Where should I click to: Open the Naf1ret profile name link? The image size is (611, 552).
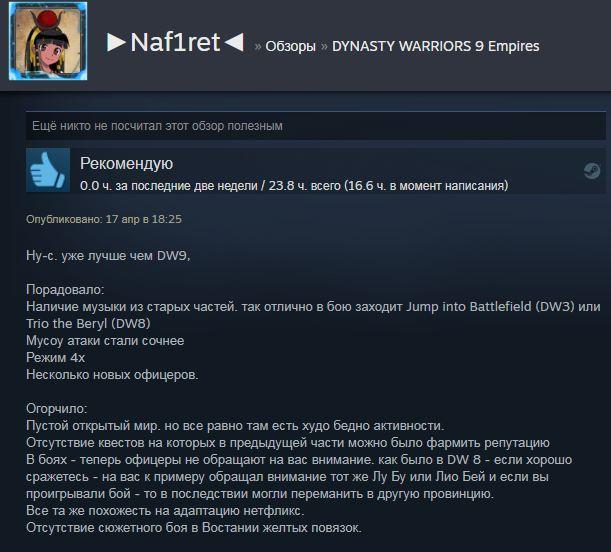pos(175,42)
